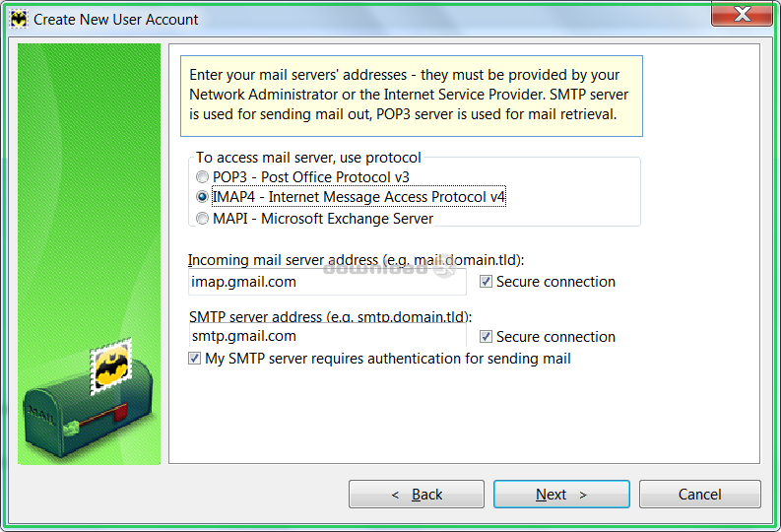Click the mail servers instruction text box
Screen dimensions: 781x532
[411, 96]
